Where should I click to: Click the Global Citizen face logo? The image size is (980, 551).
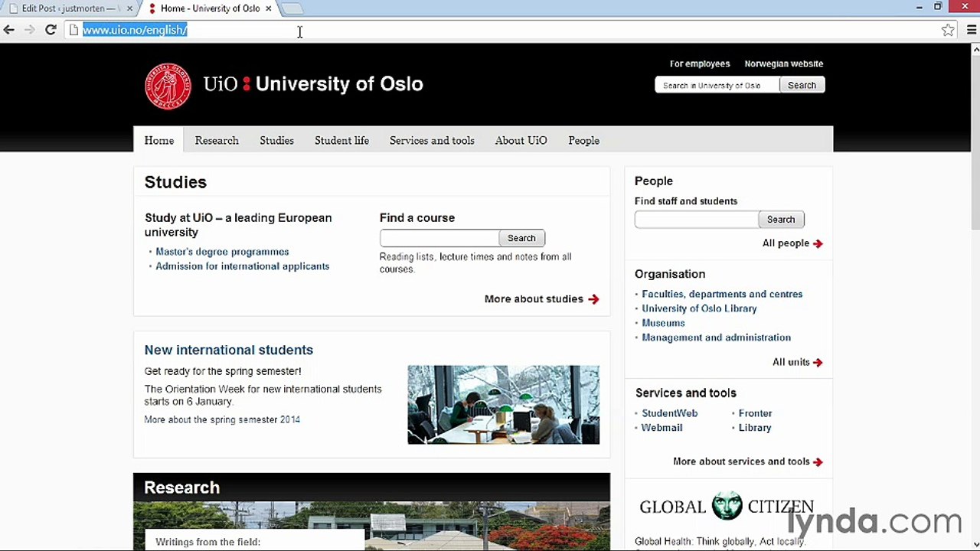[x=727, y=506]
